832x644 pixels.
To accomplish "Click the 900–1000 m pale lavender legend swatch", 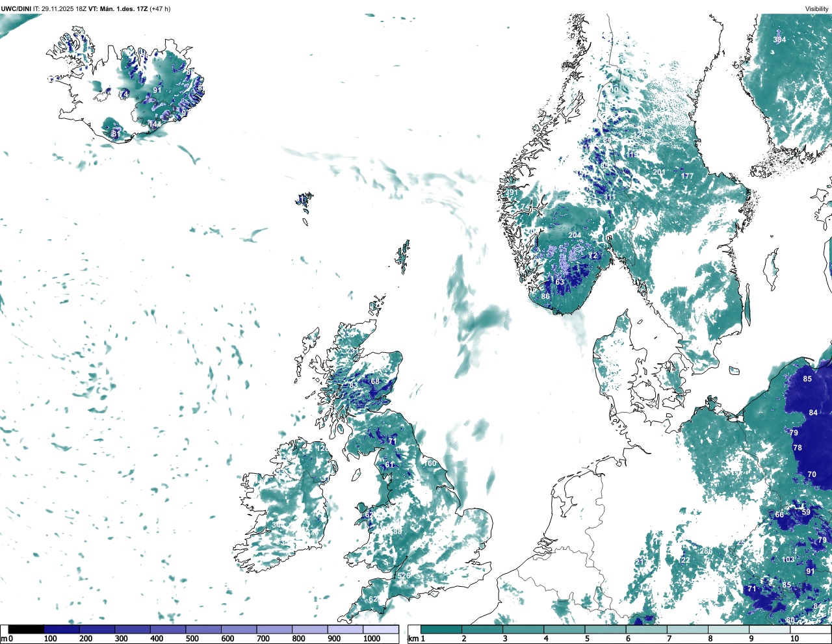I will point(345,630).
